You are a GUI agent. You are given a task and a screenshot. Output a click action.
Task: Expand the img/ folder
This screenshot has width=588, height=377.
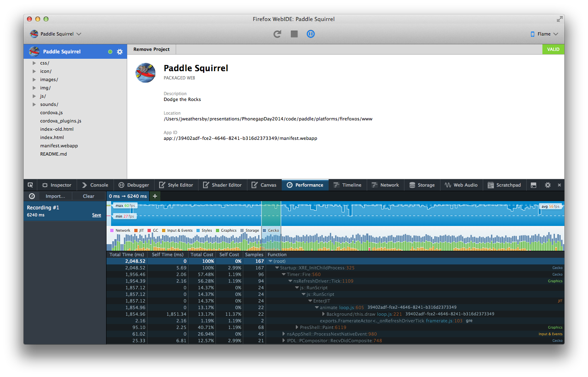coord(34,88)
